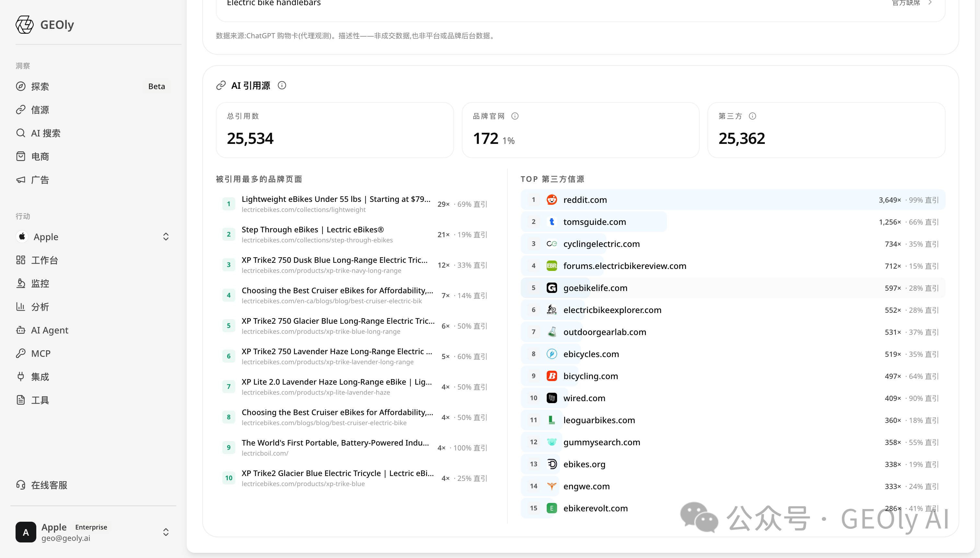Viewport: 980px width, 558px height.
Task: Click the 25,362 third-party value
Action: click(741, 138)
